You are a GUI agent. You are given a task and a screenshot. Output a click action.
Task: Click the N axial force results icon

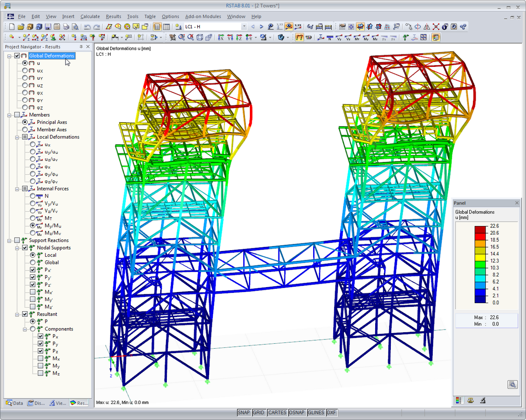(329, 37)
